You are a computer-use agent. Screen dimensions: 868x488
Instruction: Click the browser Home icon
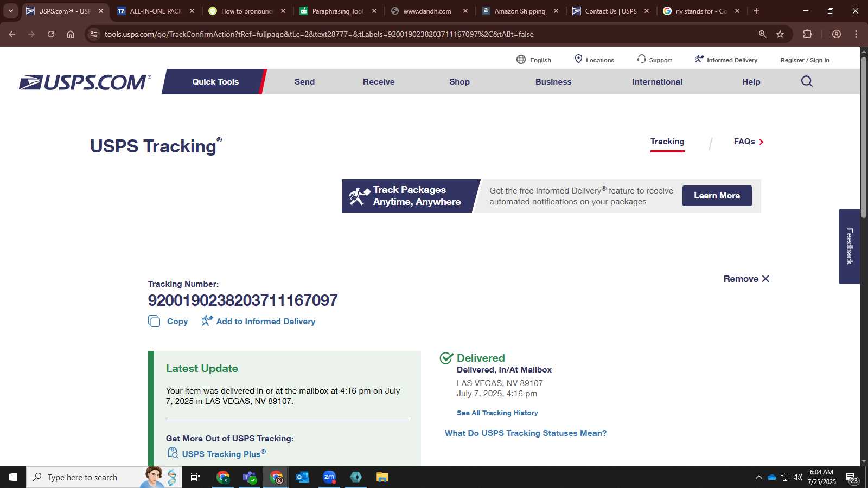pyautogui.click(x=71, y=34)
